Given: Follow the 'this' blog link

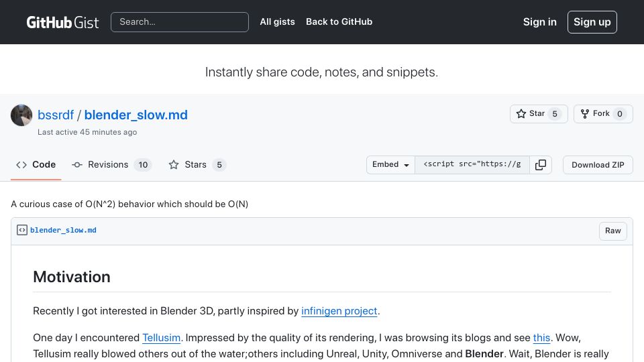Looking at the screenshot, I should click(541, 338).
